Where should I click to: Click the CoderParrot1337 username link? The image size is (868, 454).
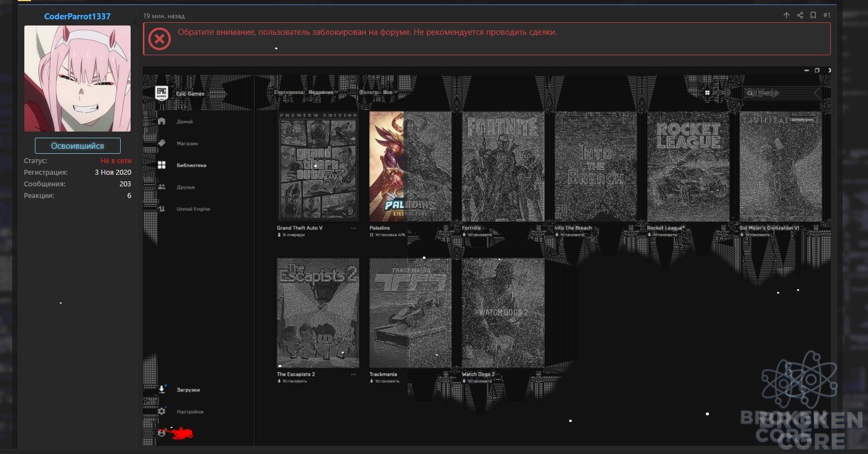point(77,16)
